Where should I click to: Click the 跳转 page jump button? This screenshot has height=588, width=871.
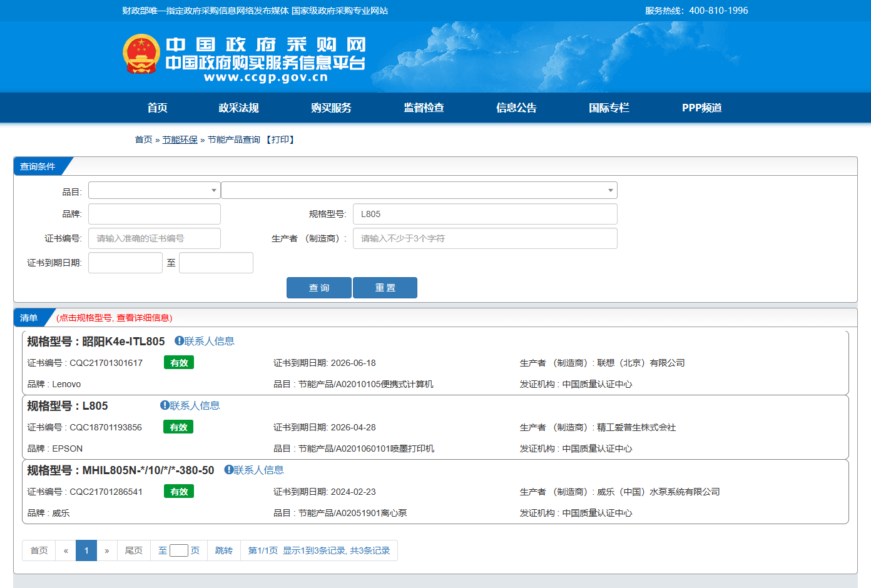click(223, 550)
